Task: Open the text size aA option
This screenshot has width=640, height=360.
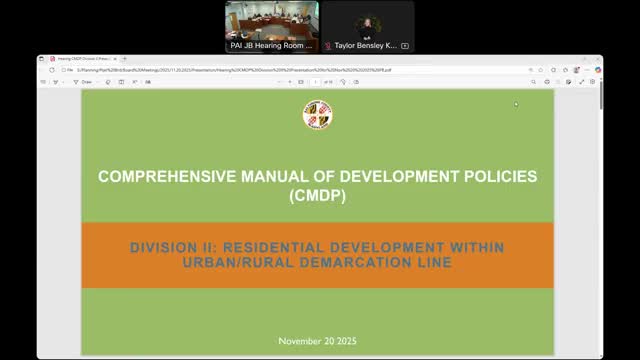Action: click(148, 82)
